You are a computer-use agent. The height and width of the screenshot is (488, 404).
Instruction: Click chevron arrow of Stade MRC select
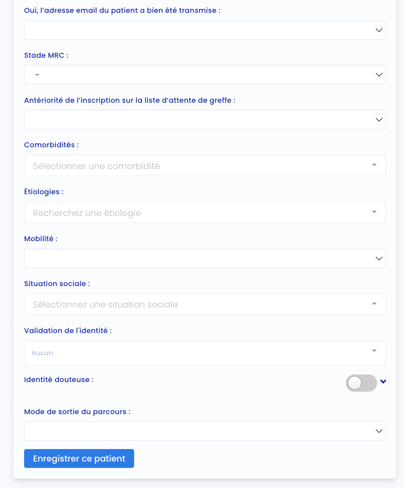pyautogui.click(x=379, y=75)
